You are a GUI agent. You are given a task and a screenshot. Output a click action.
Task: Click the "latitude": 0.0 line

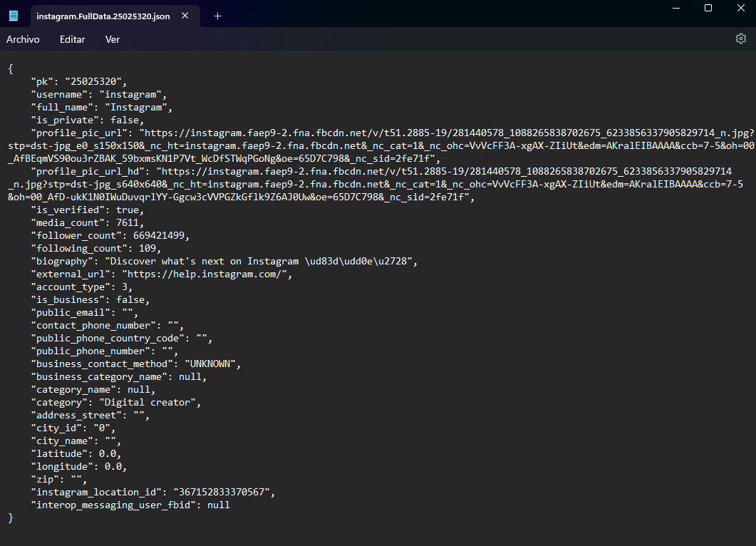click(76, 454)
